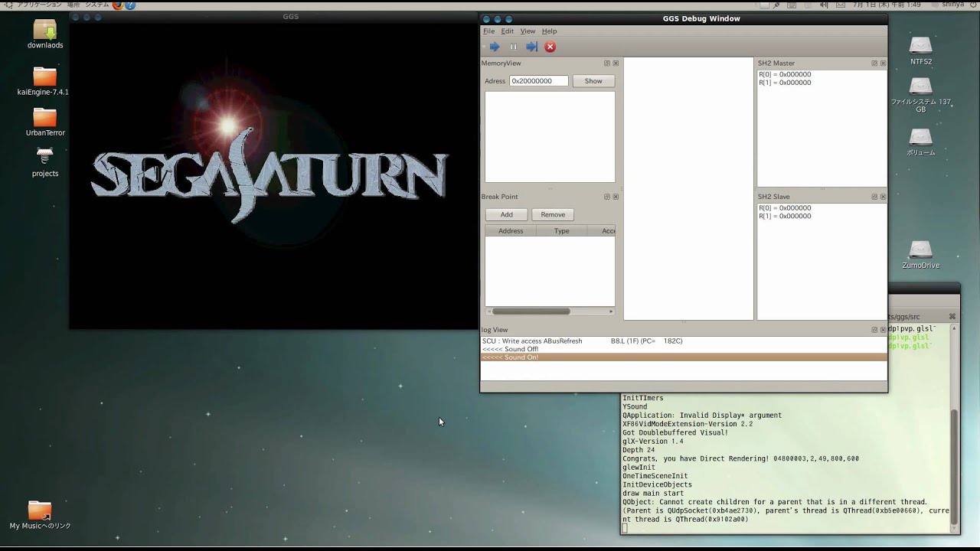Open the アプリケーション menu in top panel
980x551 pixels.
[x=39, y=5]
